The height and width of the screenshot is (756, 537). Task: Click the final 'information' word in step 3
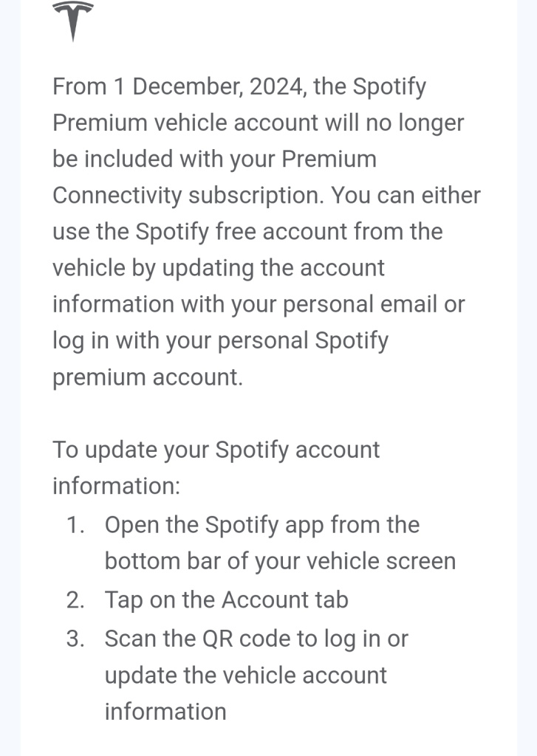tap(165, 712)
